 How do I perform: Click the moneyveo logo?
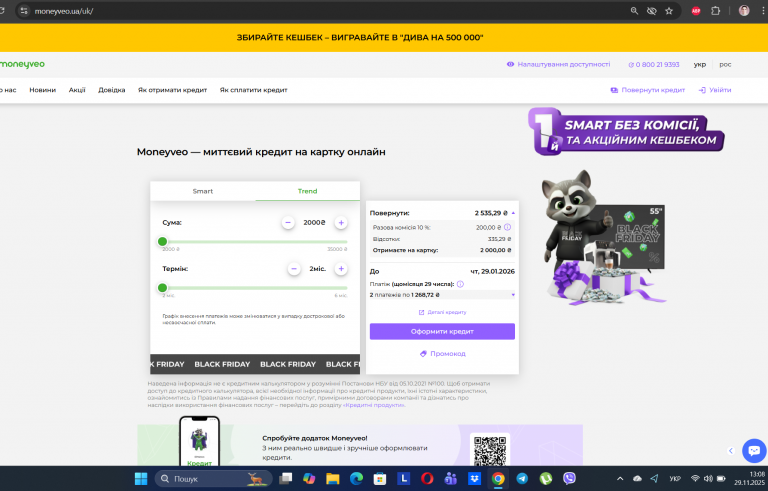coord(22,64)
